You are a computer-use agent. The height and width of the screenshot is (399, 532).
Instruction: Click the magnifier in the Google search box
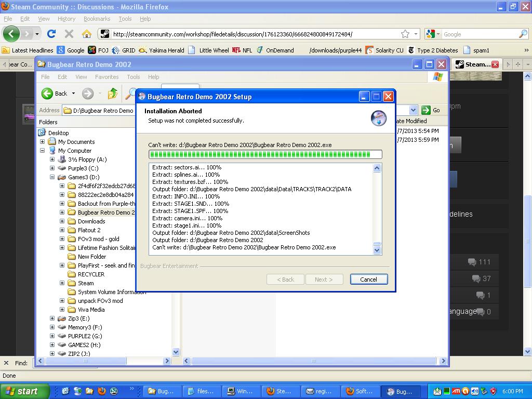(523, 34)
